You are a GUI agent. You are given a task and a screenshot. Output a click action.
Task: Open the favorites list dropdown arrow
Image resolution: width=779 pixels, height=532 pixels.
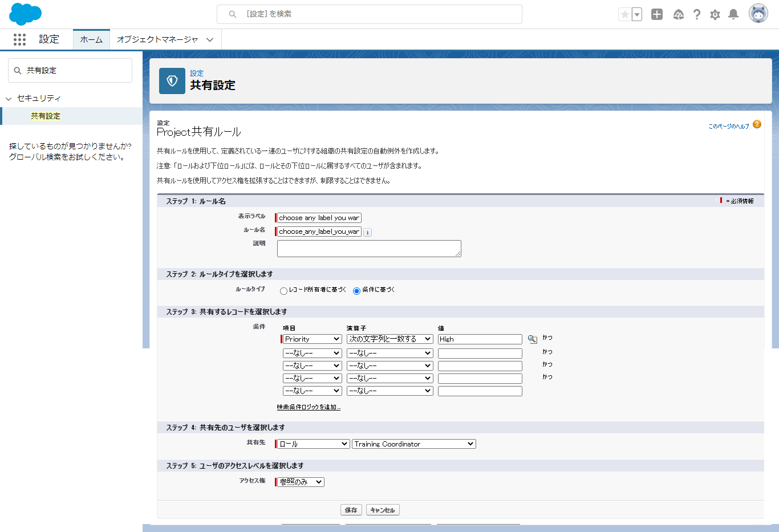tap(637, 14)
